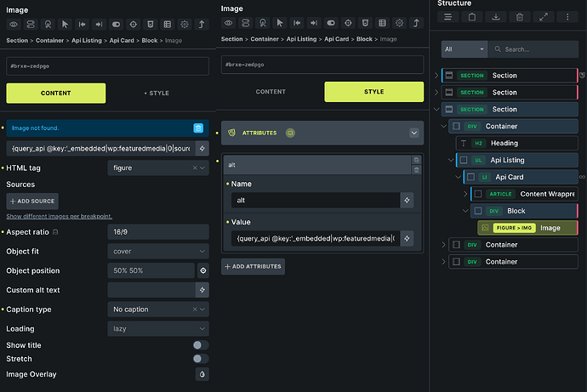The image size is (587, 392).
Task: Open the Loading lazy dropdown
Action: (158, 329)
